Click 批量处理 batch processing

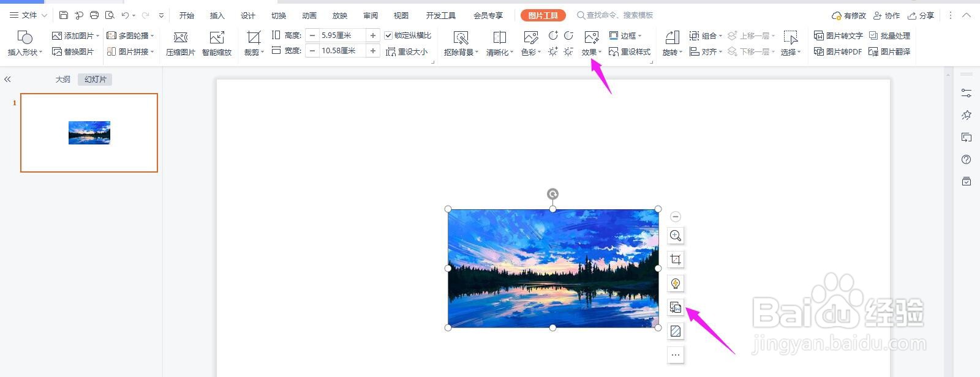pyautogui.click(x=889, y=35)
